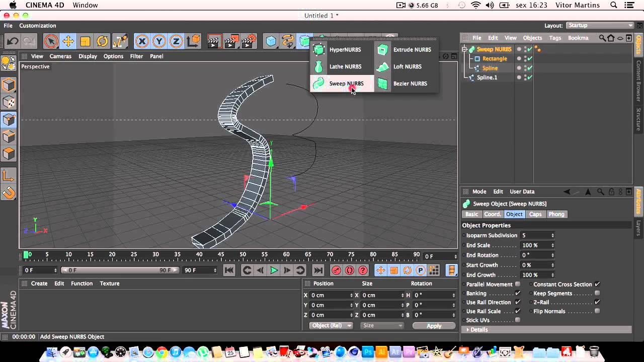Choose Extrude NURBS from the popup

[x=406, y=50]
